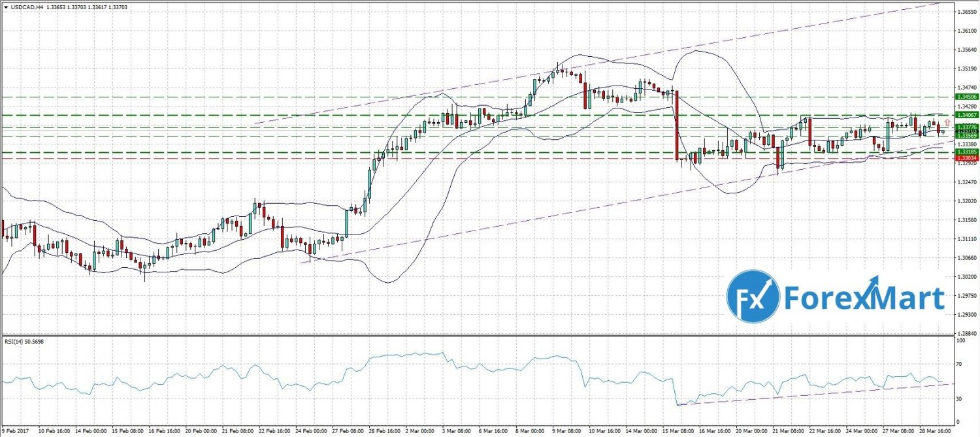The image size is (980, 437).
Task: Click the triangle arrow before USDCAD,H4
Action: click(5, 6)
